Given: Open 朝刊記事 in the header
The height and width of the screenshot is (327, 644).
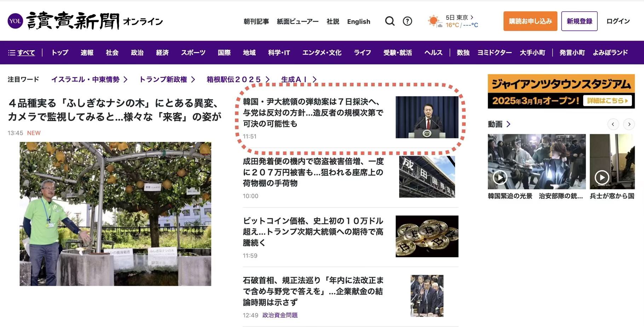Looking at the screenshot, I should click(256, 22).
